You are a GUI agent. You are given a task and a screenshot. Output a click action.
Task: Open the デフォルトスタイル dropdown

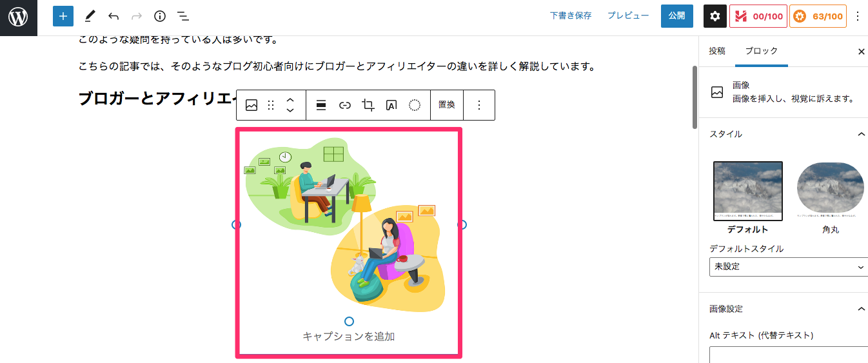tap(788, 267)
